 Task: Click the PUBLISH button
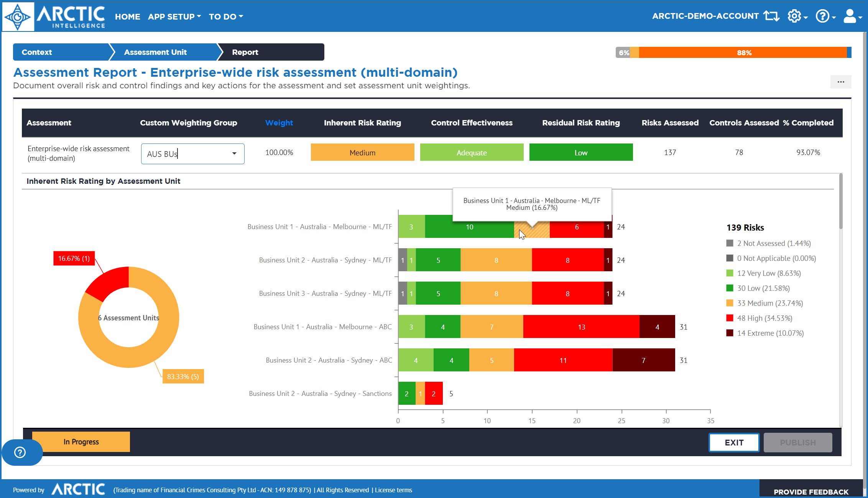pos(798,442)
